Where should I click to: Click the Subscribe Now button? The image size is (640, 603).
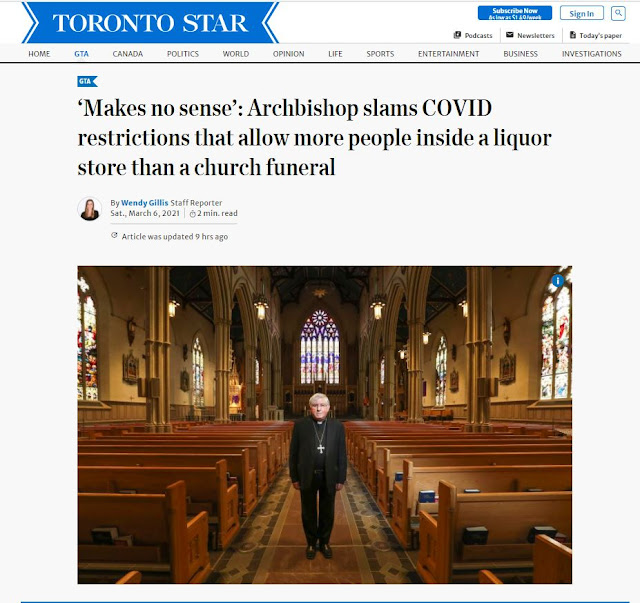pos(515,13)
